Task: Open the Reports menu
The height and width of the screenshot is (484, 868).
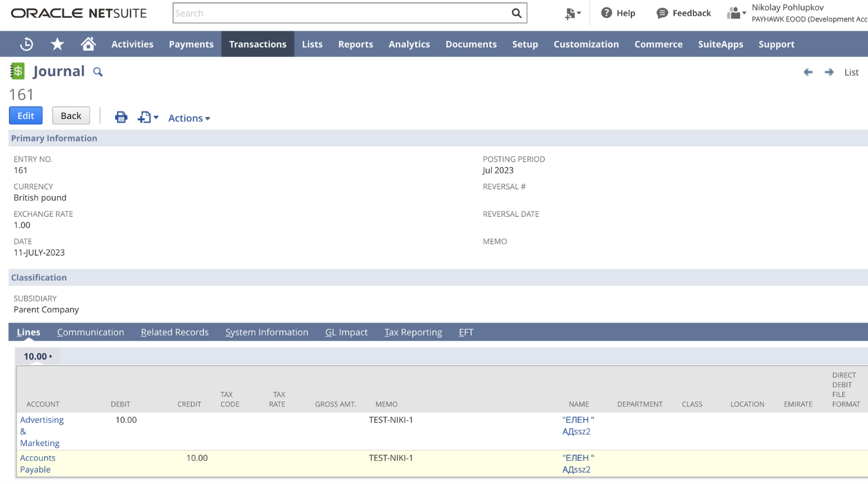Action: click(x=356, y=44)
